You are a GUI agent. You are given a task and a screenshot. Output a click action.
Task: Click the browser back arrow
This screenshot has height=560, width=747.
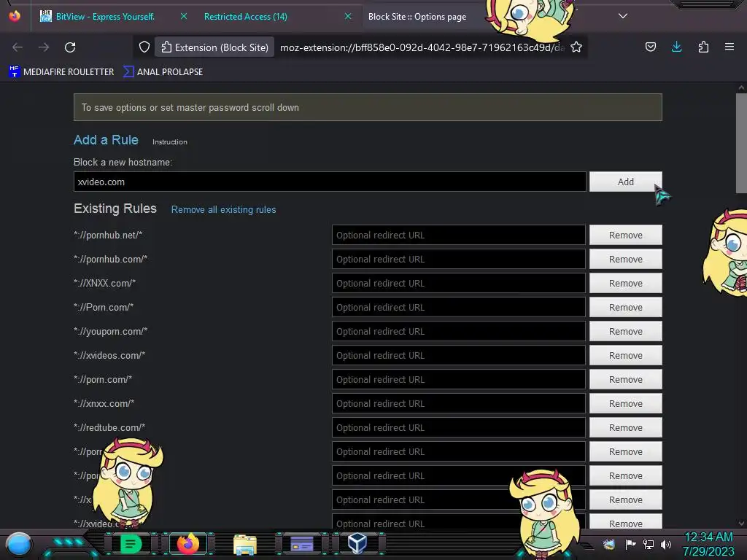[x=18, y=47]
